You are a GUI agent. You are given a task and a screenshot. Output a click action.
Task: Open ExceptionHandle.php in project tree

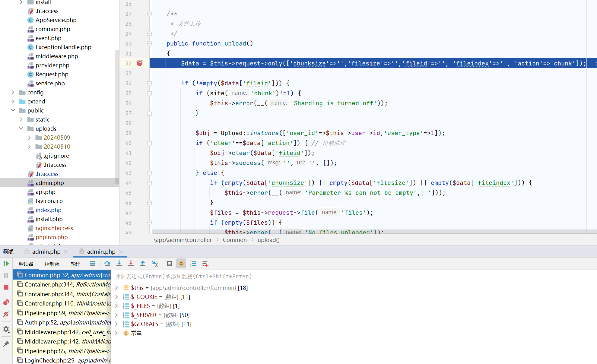pyautogui.click(x=63, y=47)
